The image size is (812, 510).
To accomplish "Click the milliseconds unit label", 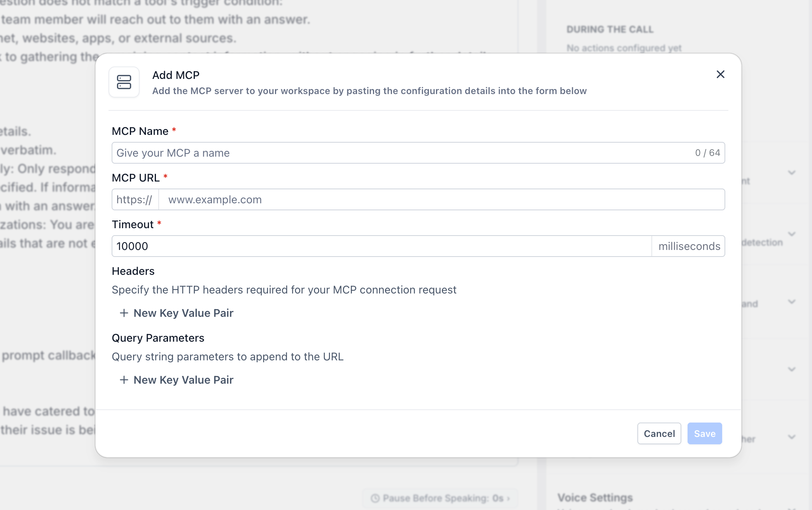I will pyautogui.click(x=689, y=246).
